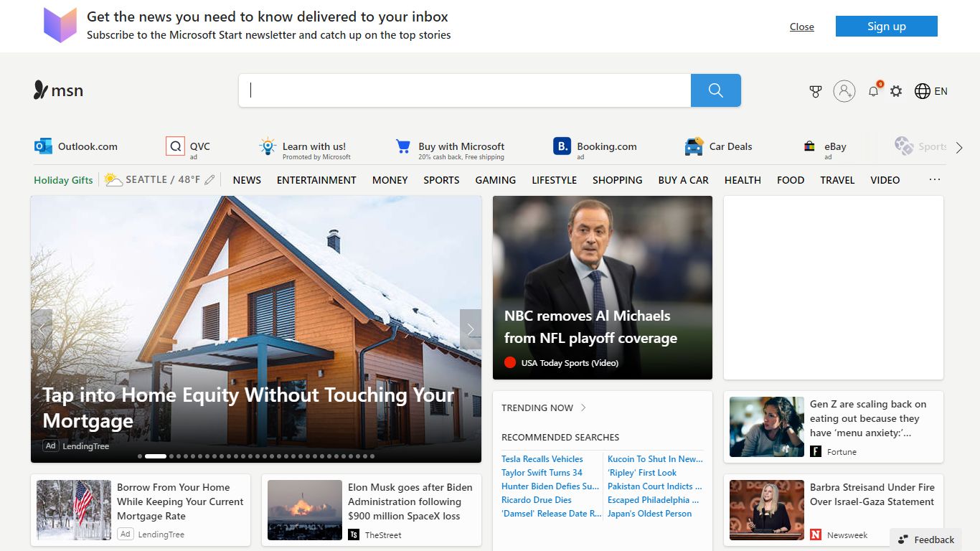Open the Microsoft Rewards trophy icon
This screenshot has width=980, height=551.
(x=815, y=91)
